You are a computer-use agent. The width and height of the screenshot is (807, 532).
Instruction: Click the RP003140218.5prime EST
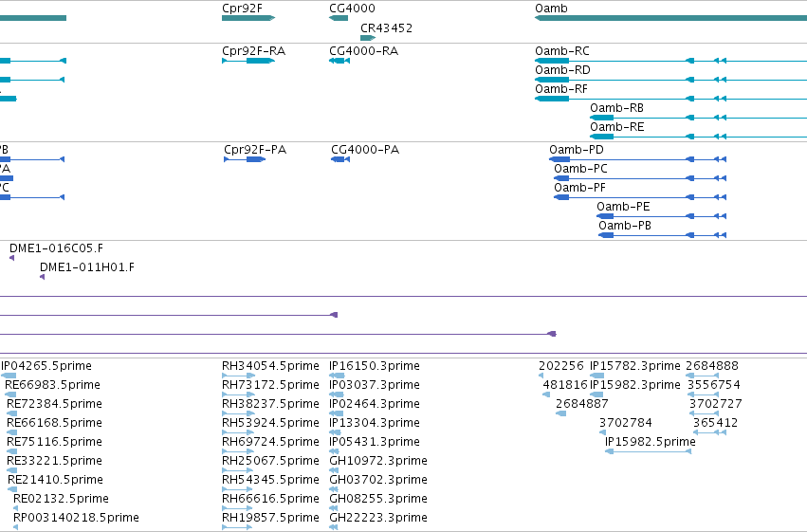pyautogui.click(x=15, y=528)
